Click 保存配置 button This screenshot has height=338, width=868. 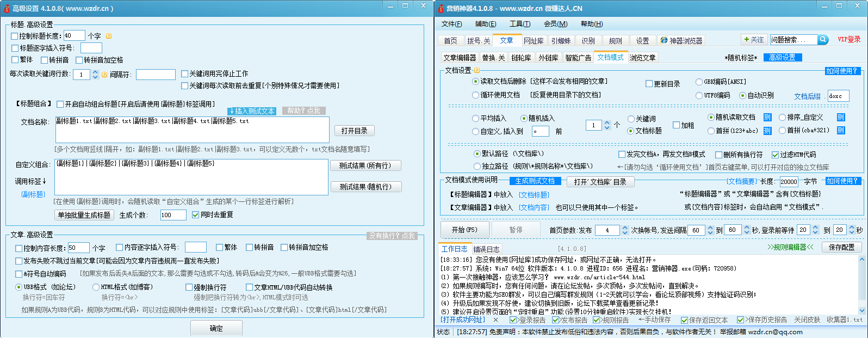coord(841,247)
